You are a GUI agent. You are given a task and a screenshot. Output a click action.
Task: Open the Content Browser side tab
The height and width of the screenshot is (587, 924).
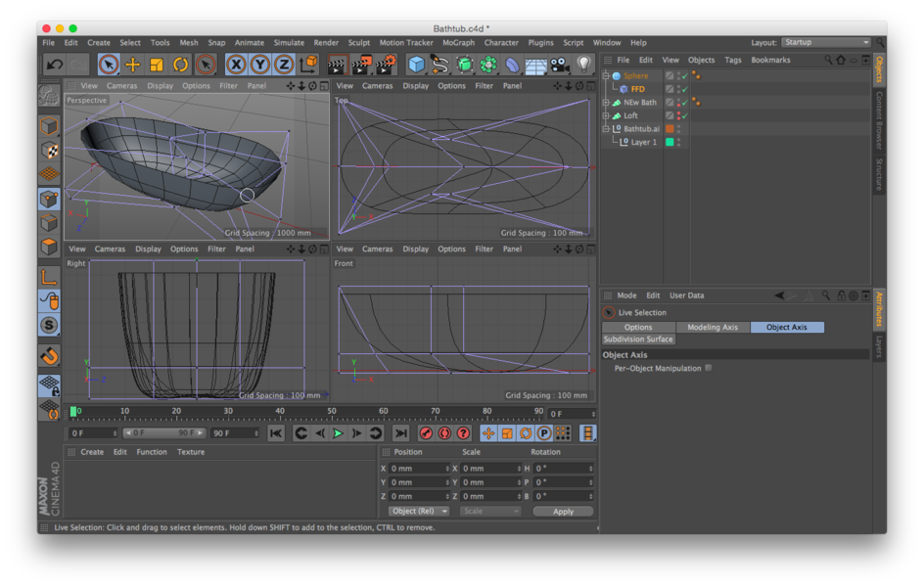879,120
